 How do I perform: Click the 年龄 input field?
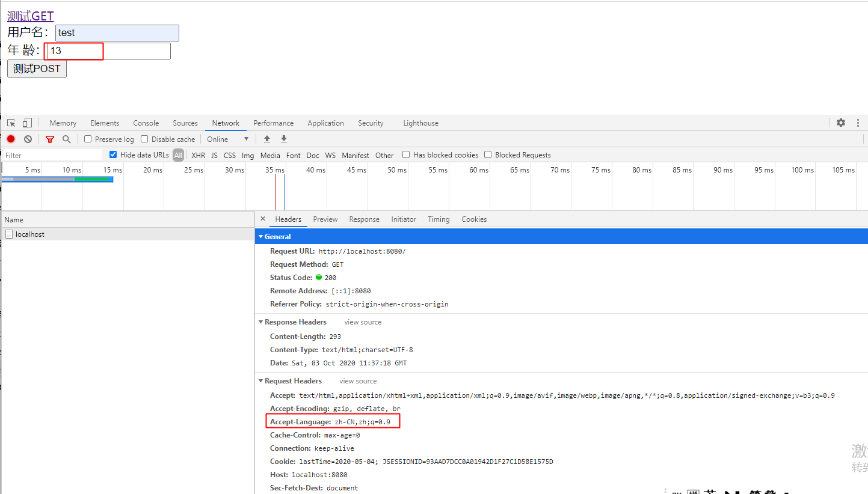coord(108,51)
